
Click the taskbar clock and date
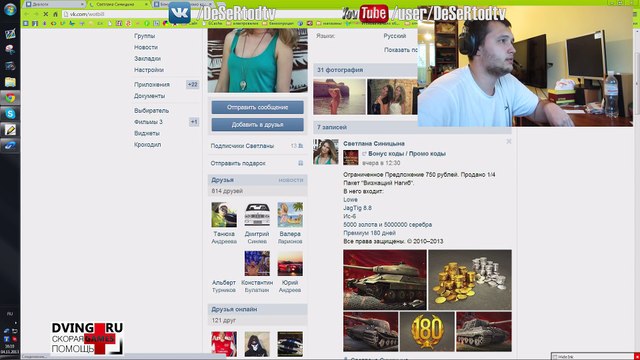[10, 349]
